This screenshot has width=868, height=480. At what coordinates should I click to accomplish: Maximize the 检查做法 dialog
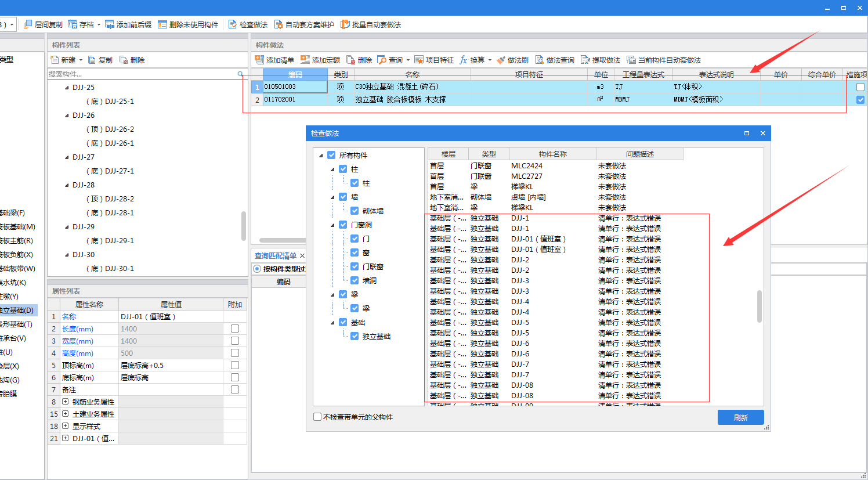pyautogui.click(x=747, y=133)
